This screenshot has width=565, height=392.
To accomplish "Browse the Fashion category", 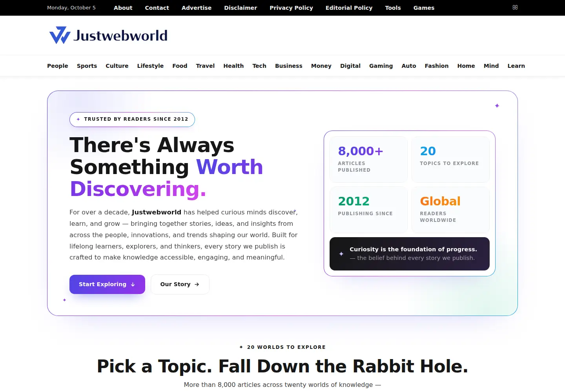I will pos(437,66).
